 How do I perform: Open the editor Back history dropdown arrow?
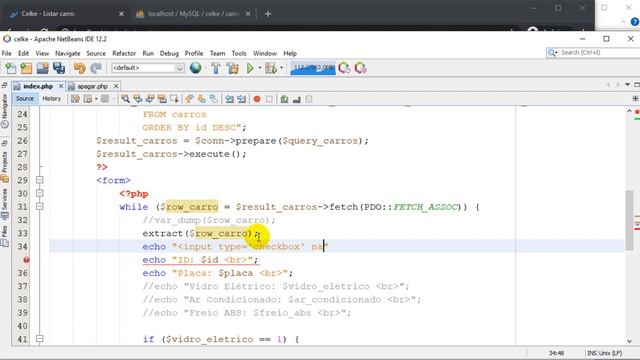point(96,99)
